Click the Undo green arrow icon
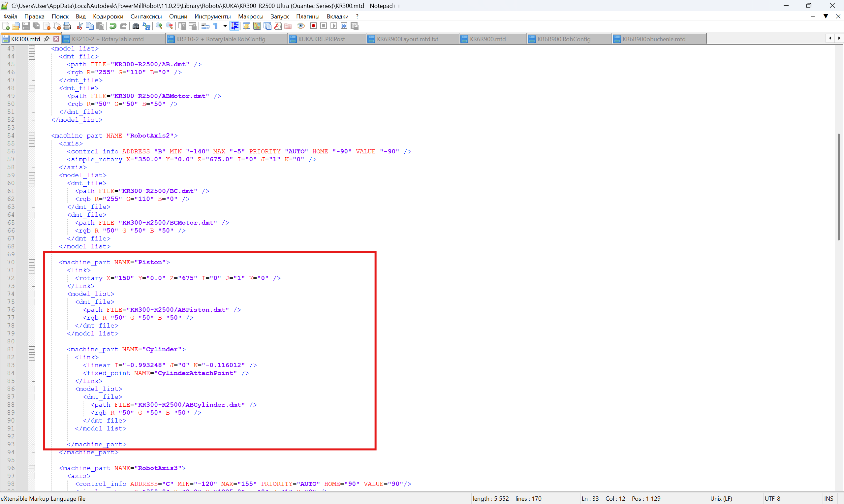Viewport: 844px width, 504px height. [x=113, y=26]
